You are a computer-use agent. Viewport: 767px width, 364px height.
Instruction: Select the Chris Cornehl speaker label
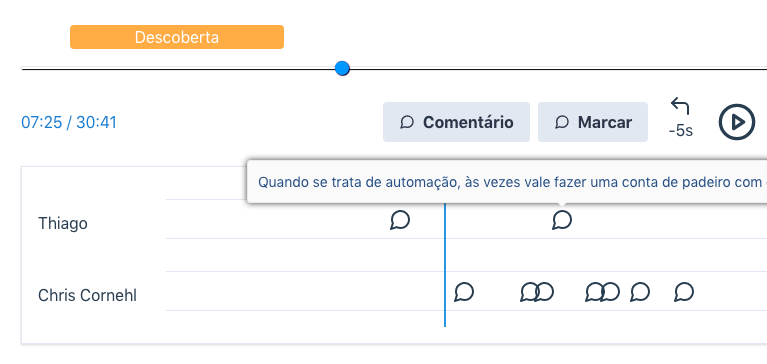88,296
